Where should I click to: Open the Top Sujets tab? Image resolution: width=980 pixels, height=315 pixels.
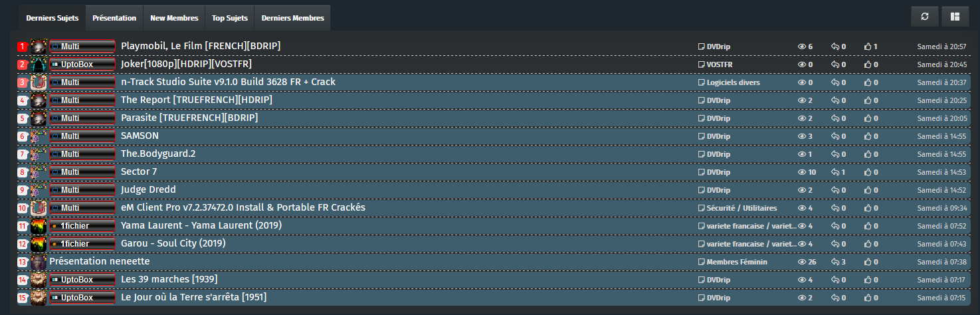pos(230,18)
